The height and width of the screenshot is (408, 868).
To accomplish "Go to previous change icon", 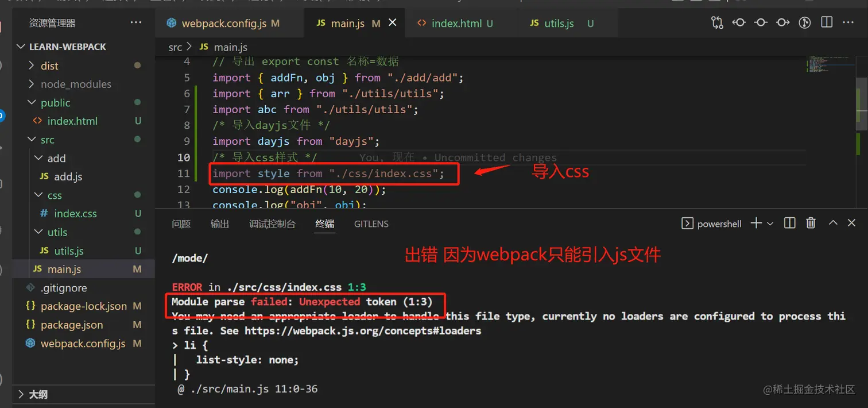I will pyautogui.click(x=739, y=22).
